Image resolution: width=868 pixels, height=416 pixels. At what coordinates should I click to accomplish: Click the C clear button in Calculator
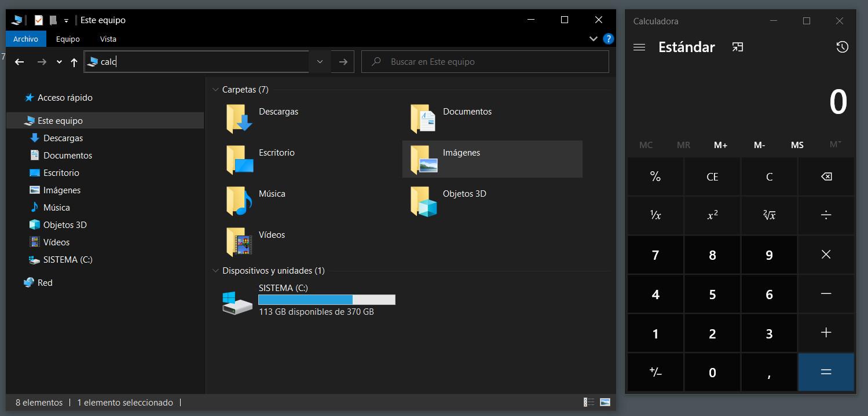[769, 176]
